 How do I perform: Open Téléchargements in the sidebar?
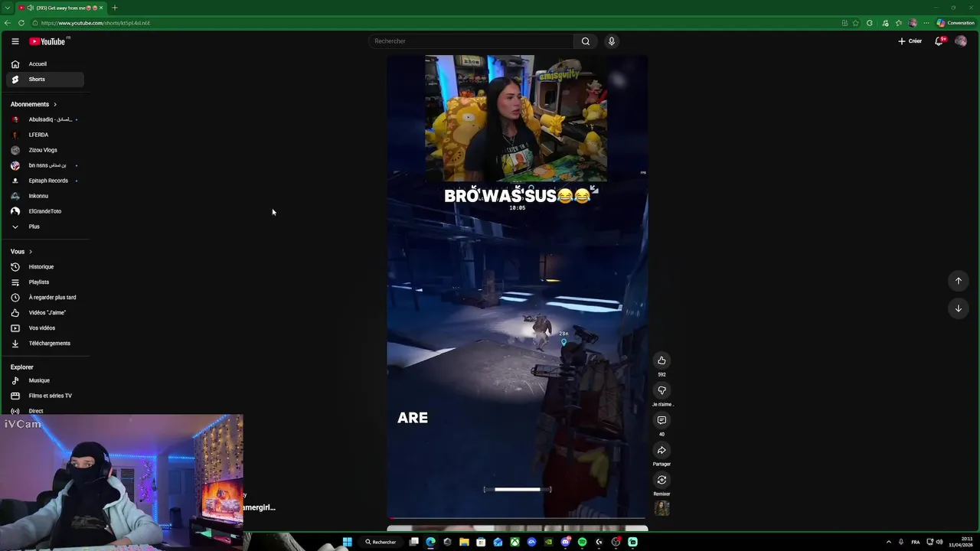(x=45, y=344)
